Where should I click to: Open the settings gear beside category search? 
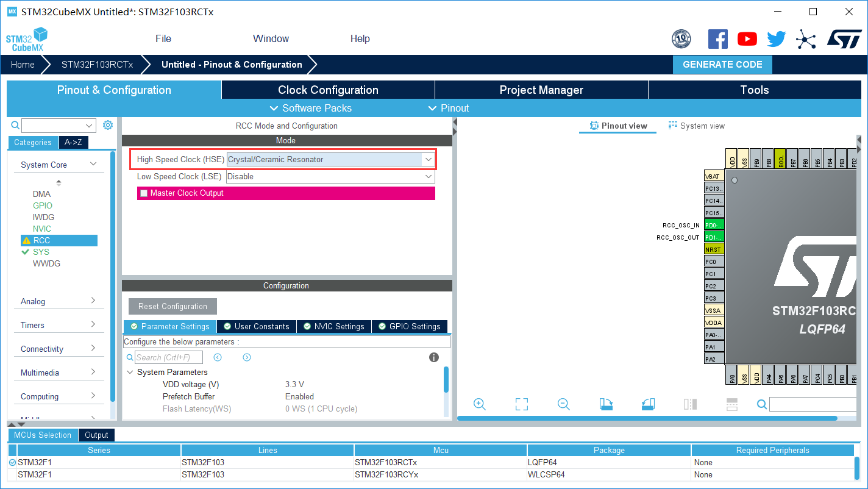tap(108, 125)
